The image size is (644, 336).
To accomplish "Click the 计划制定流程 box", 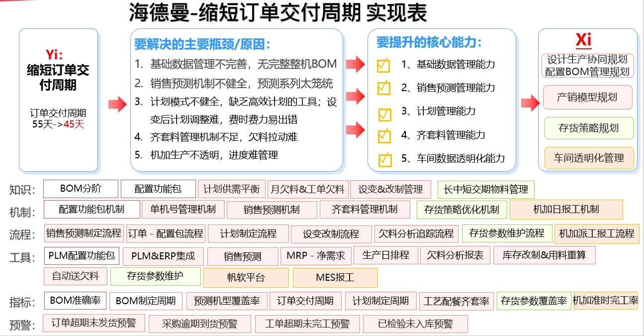I will click(248, 233).
